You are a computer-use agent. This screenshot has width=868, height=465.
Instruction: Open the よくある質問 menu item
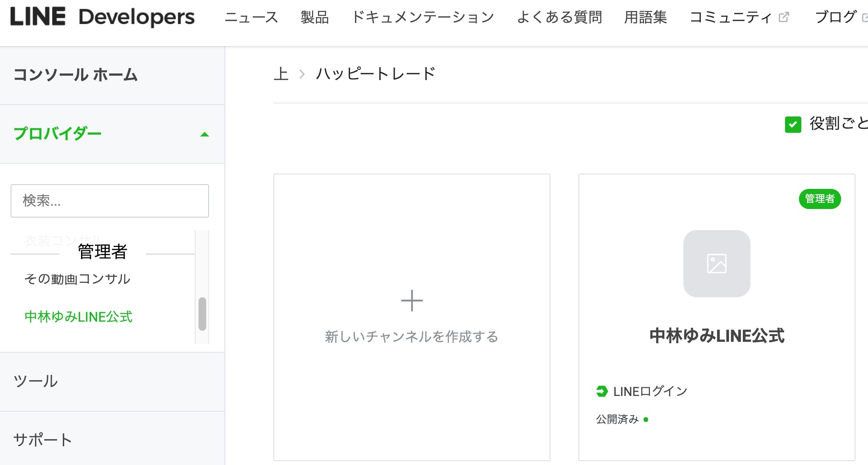click(x=559, y=17)
